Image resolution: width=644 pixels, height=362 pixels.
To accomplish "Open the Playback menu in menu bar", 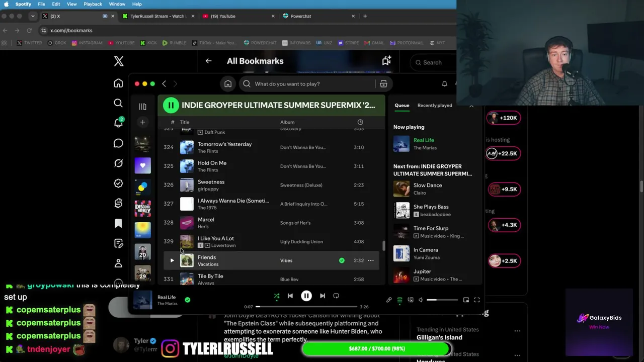I will coord(93,4).
